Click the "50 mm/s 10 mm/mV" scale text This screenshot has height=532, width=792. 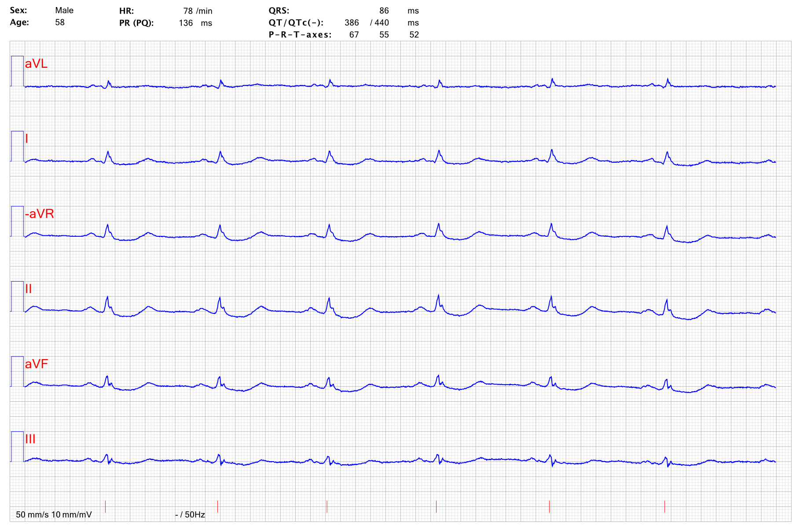(x=54, y=514)
